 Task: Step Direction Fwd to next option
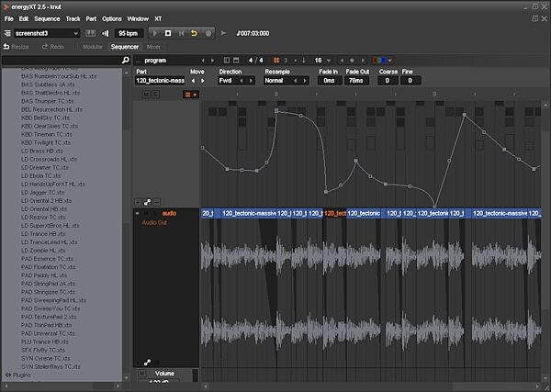tap(251, 81)
